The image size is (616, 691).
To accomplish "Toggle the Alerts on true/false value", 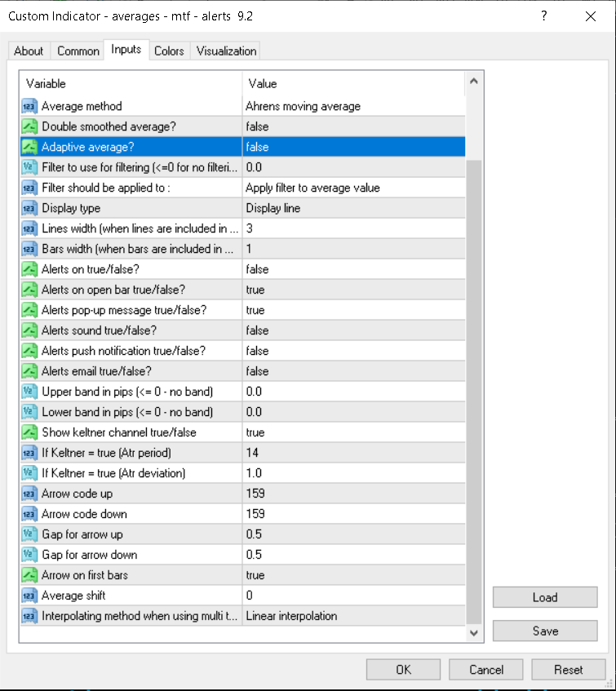I will click(x=353, y=269).
